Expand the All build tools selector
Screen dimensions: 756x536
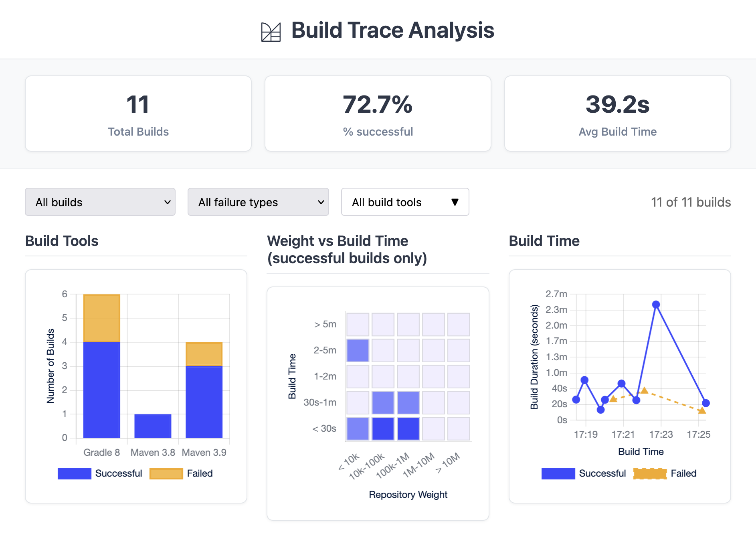pyautogui.click(x=405, y=202)
